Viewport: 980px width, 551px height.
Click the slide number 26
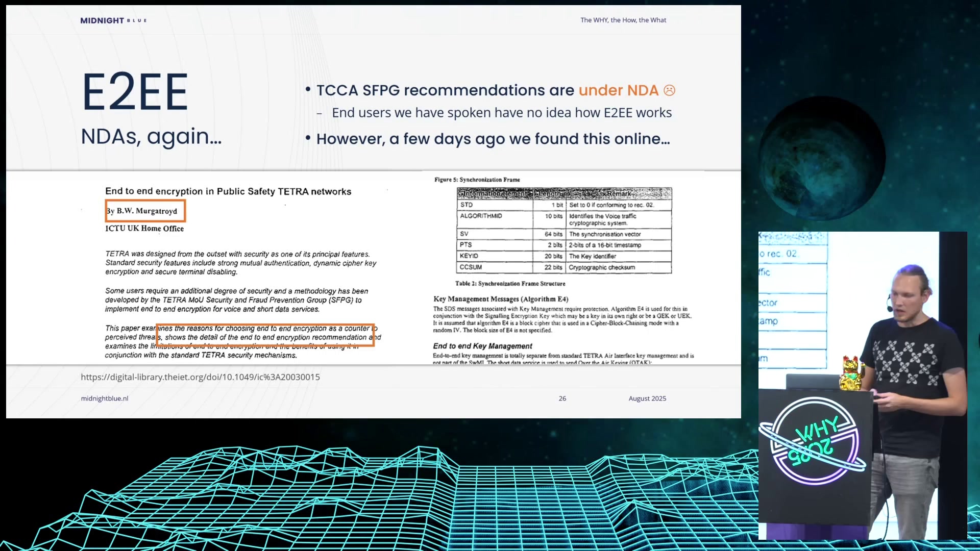pyautogui.click(x=562, y=398)
